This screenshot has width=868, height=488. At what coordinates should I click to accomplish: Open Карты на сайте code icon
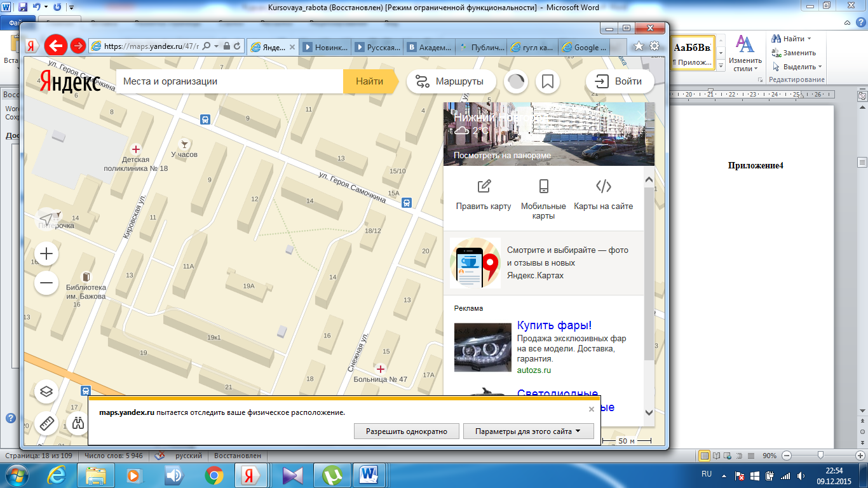(604, 186)
